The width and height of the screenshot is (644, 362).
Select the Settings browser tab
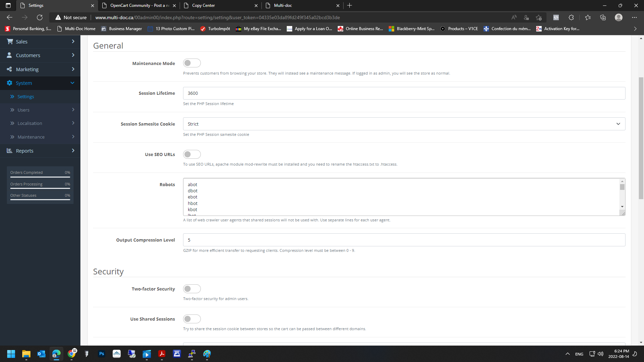pos(57,5)
